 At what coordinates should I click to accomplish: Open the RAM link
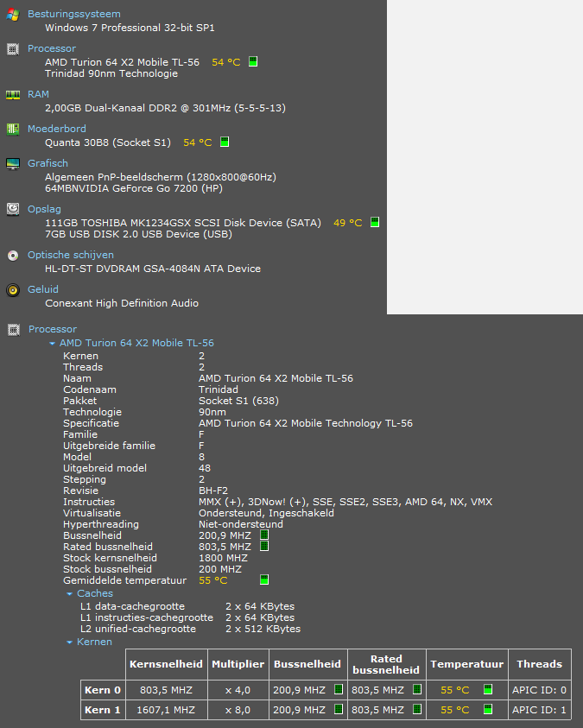(x=38, y=94)
